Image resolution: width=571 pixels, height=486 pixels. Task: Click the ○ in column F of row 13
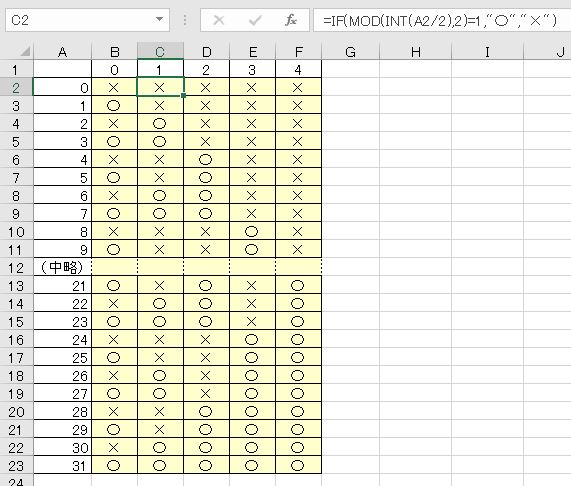(x=298, y=286)
